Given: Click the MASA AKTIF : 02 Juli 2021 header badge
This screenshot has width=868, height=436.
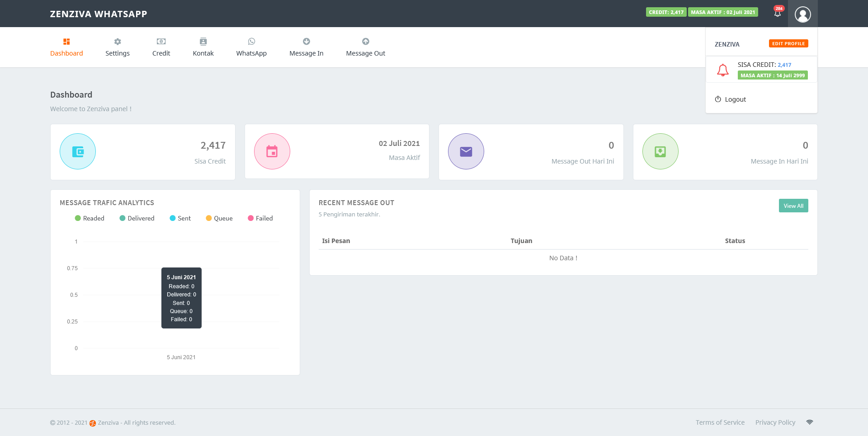Looking at the screenshot, I should point(723,12).
